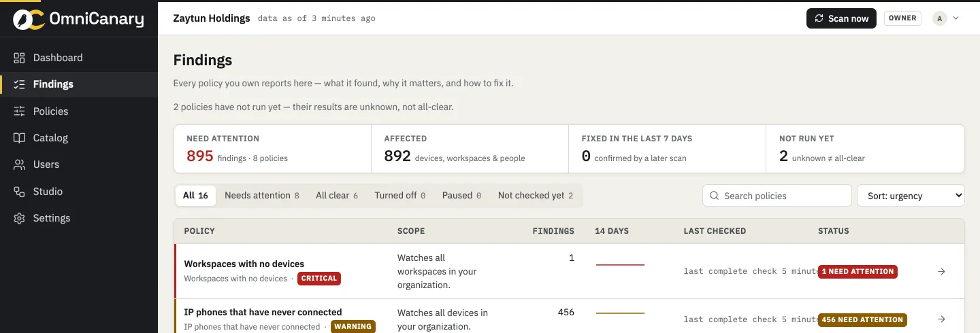Click the Catalog book icon
Image resolution: width=980 pixels, height=333 pixels.
pos(20,138)
